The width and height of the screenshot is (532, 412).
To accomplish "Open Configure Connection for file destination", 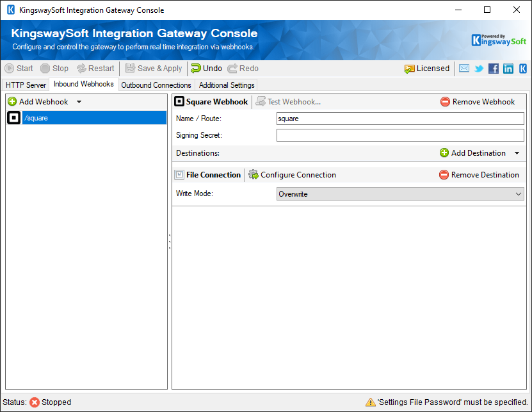I will coord(292,174).
